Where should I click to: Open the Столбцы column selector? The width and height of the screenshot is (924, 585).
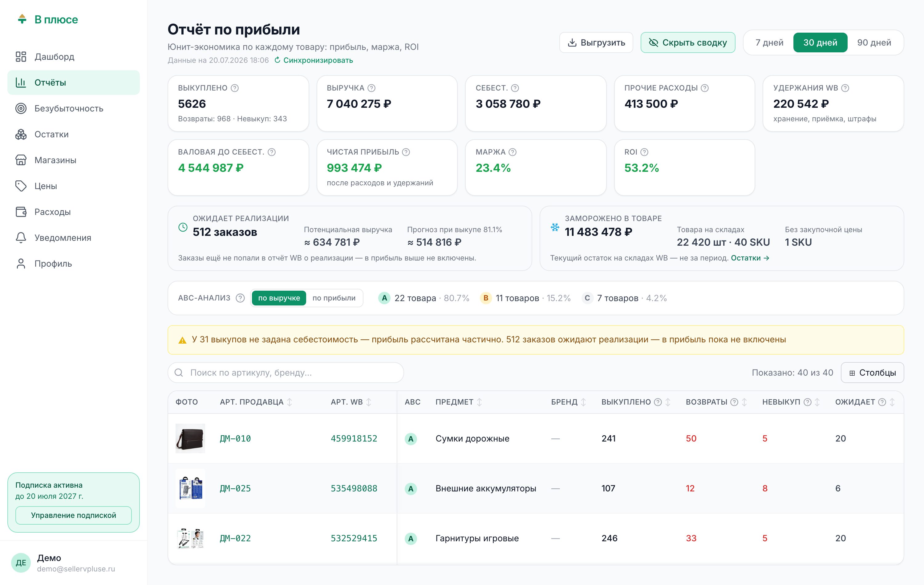(872, 373)
